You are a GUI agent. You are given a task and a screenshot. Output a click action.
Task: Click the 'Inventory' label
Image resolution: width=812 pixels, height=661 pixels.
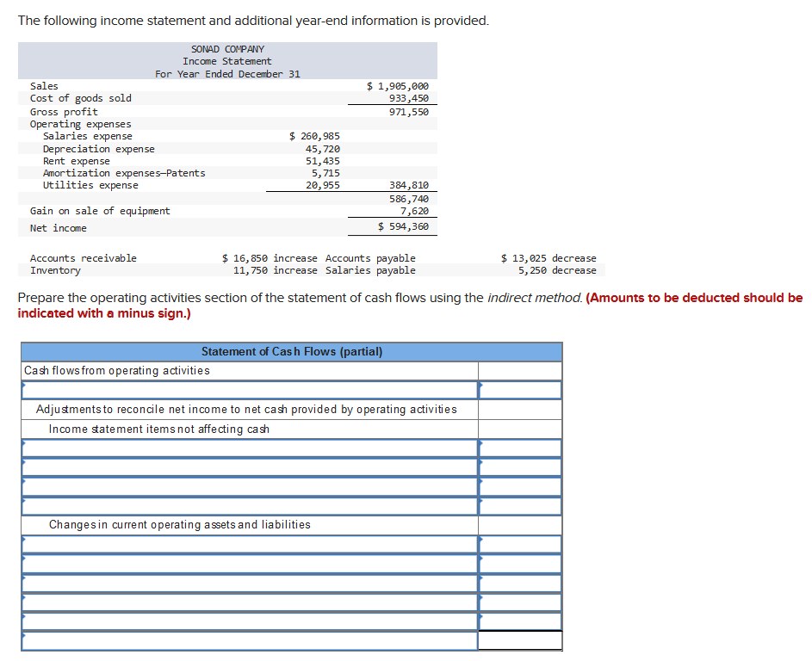55,271
